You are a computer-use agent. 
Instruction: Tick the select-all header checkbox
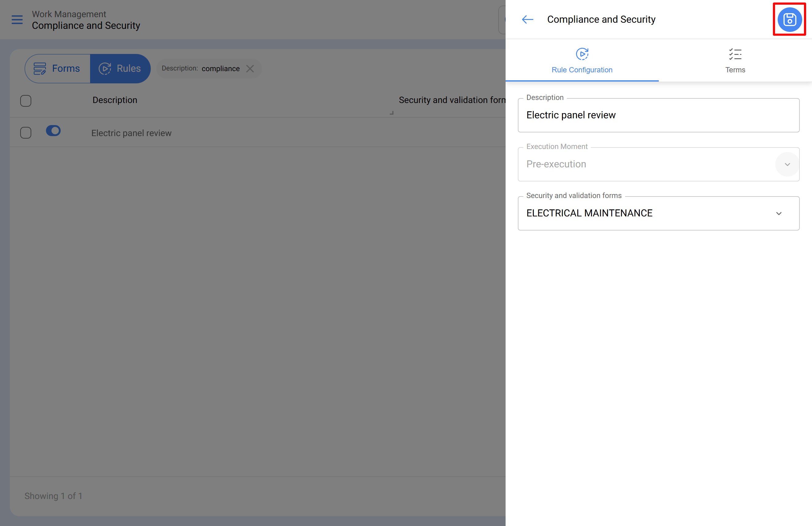[26, 101]
